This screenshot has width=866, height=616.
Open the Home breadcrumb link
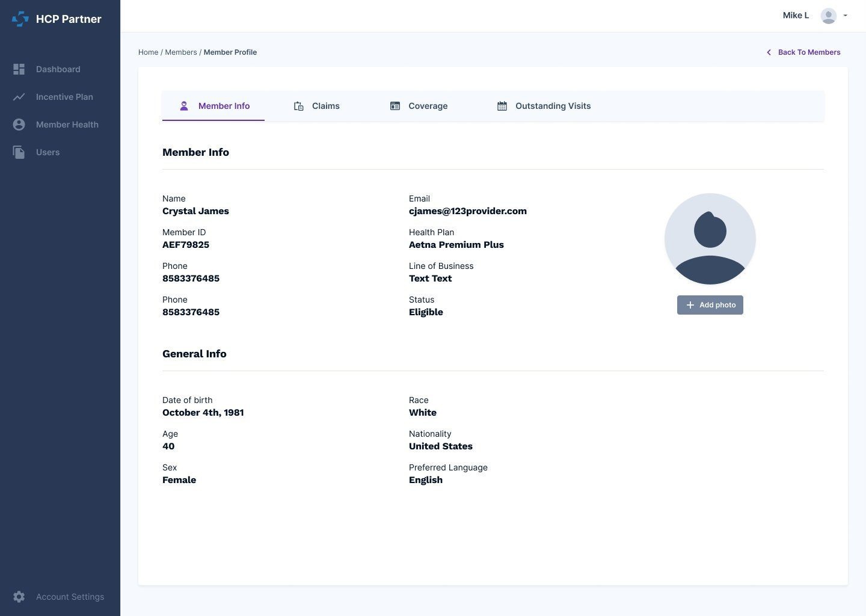coord(148,52)
